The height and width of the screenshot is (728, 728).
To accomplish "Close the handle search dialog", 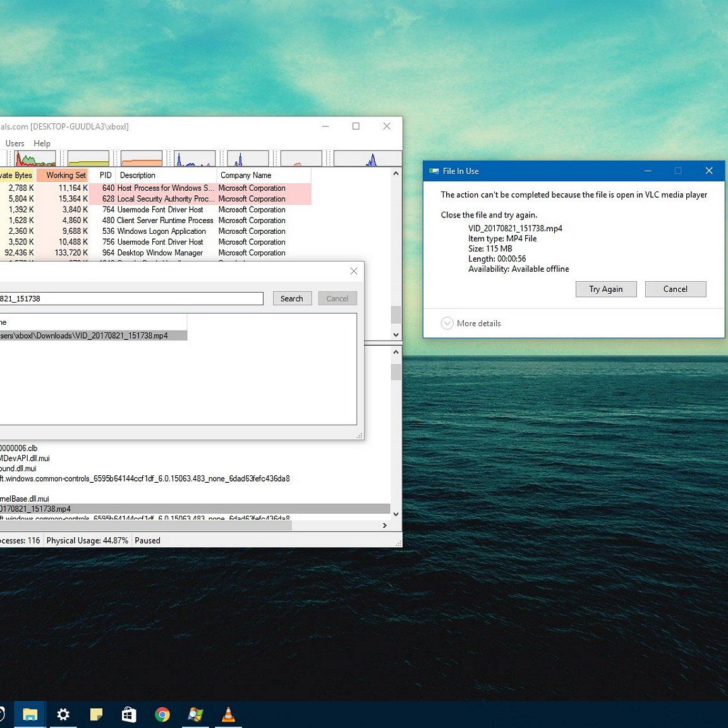I will tap(354, 271).
